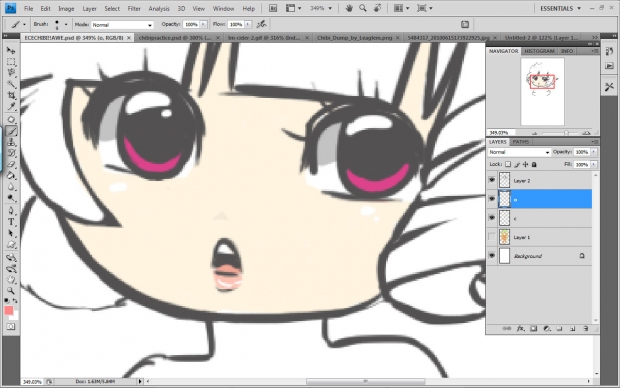Hide the selected 'o' layer eye
Viewport: 620px width, 388px height.
tap(492, 199)
